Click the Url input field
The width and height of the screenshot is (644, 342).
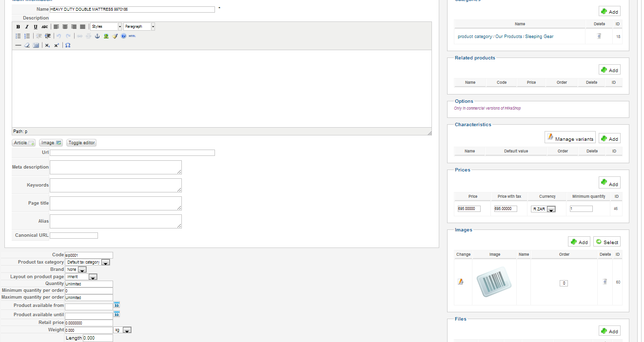(133, 152)
